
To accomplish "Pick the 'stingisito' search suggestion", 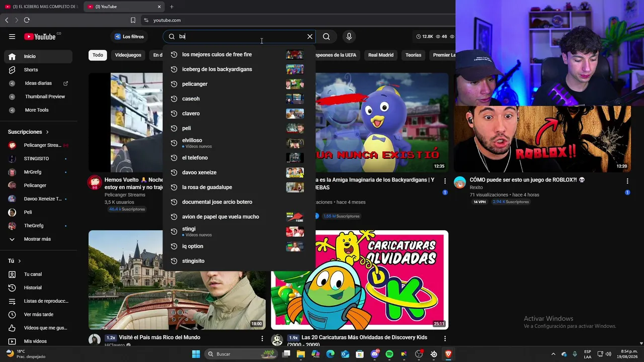I will coord(239,261).
